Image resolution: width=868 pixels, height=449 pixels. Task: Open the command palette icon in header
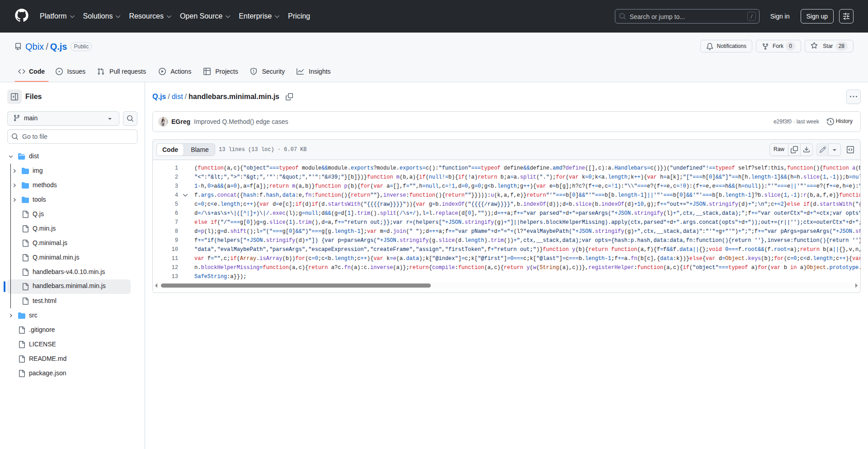[846, 16]
